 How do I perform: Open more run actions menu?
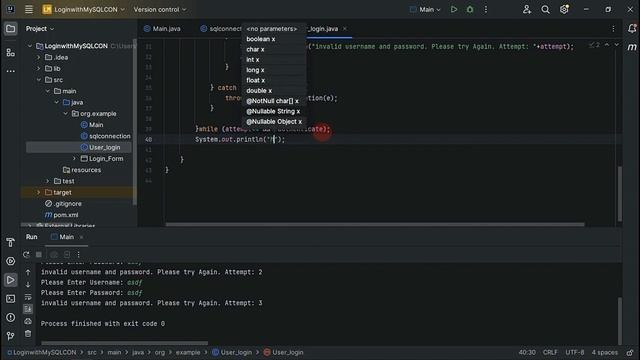pyautogui.click(x=486, y=9)
